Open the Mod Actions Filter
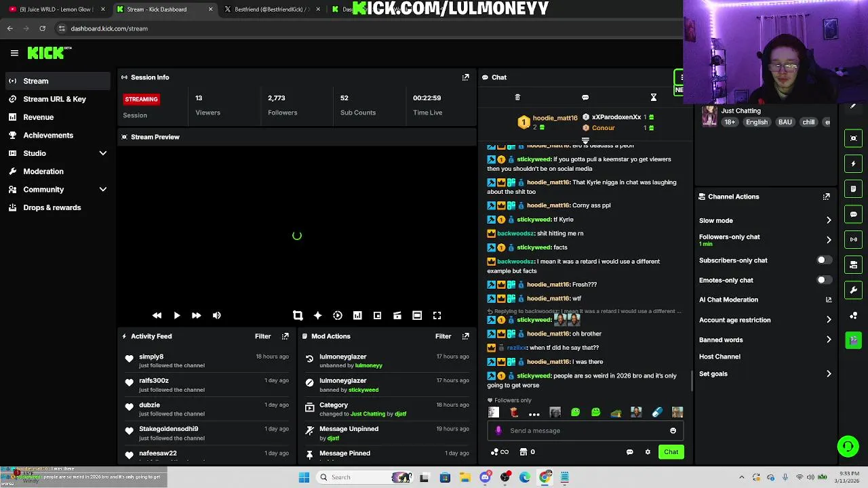This screenshot has height=488, width=868. (x=443, y=336)
